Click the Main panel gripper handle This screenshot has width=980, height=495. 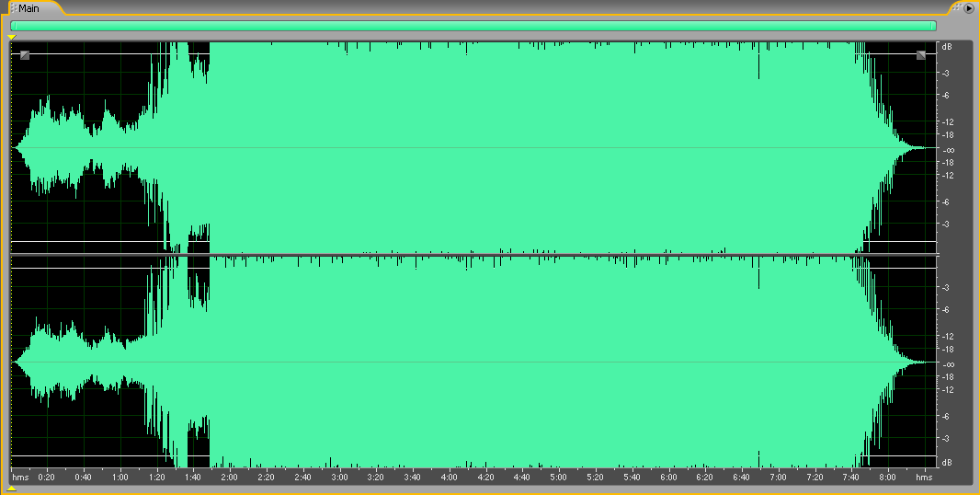point(13,8)
